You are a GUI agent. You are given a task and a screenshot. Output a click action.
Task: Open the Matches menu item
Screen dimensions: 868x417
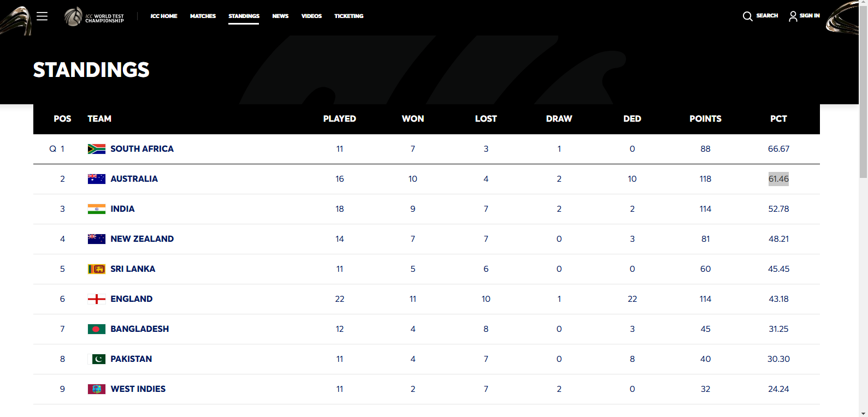pyautogui.click(x=203, y=16)
